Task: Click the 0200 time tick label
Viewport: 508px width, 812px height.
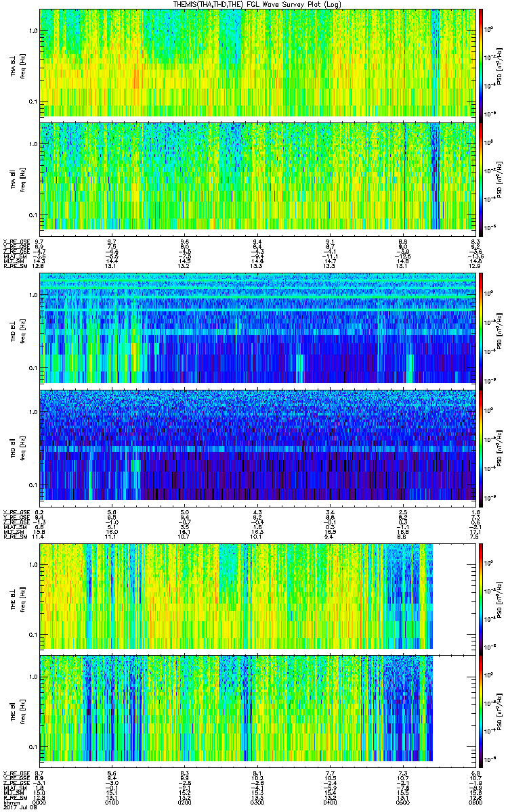Action: [x=185, y=803]
